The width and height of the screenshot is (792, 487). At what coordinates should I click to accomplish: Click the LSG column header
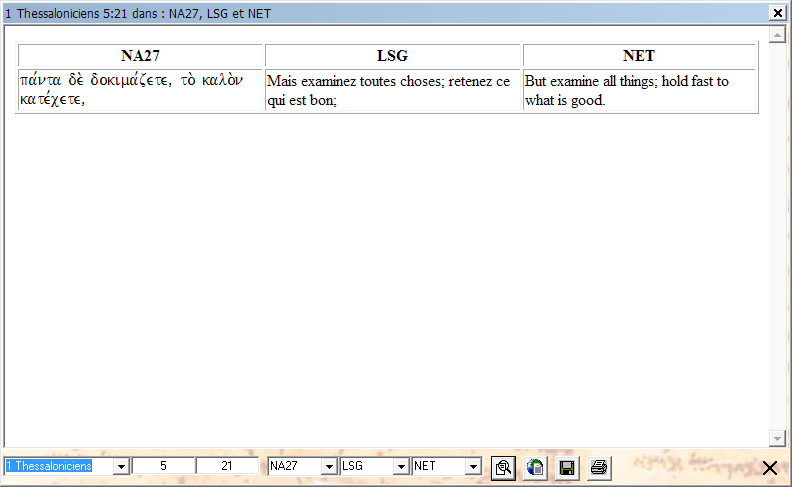[392, 56]
